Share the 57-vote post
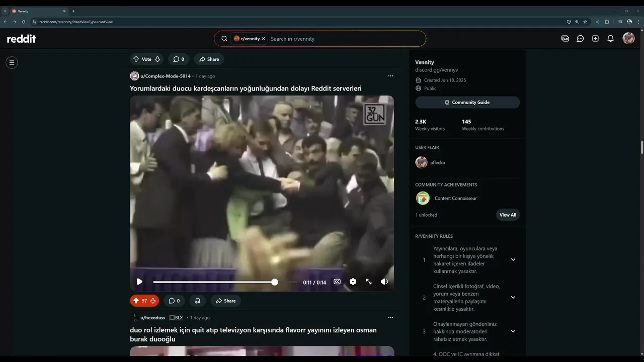 point(225,301)
